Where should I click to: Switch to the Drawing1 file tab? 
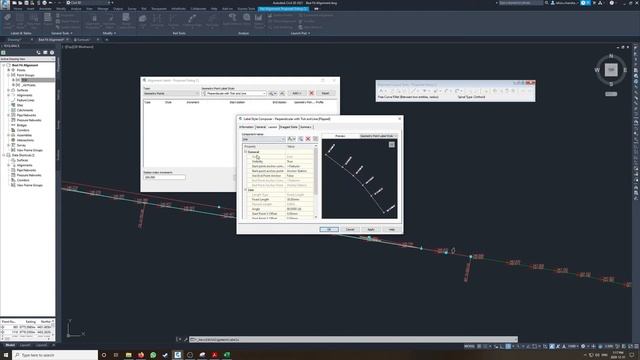[x=14, y=40]
